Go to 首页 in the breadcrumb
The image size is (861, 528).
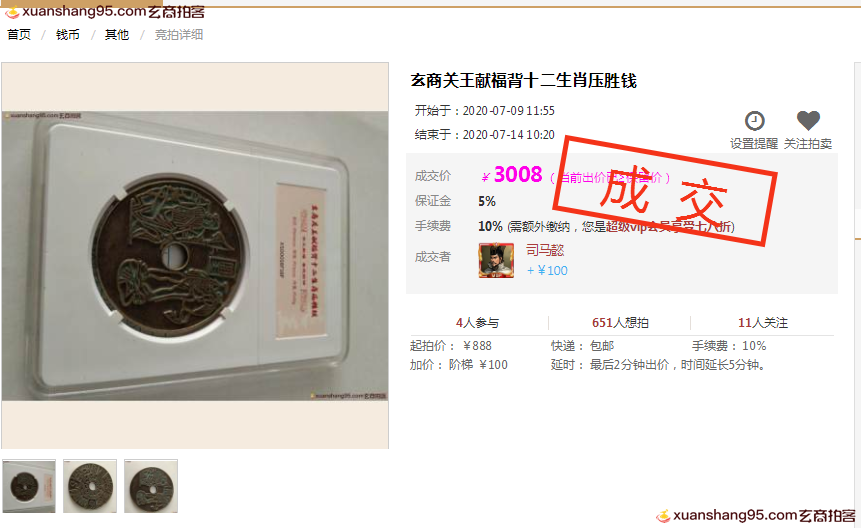(x=19, y=35)
